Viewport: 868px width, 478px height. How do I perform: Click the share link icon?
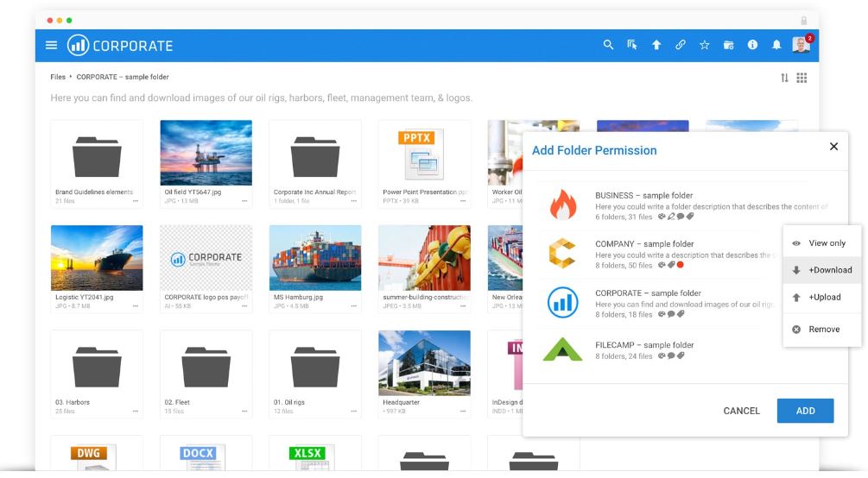(681, 45)
